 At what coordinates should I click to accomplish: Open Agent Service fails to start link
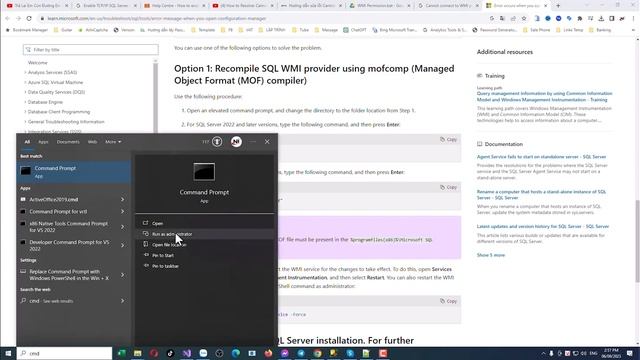tap(541, 157)
